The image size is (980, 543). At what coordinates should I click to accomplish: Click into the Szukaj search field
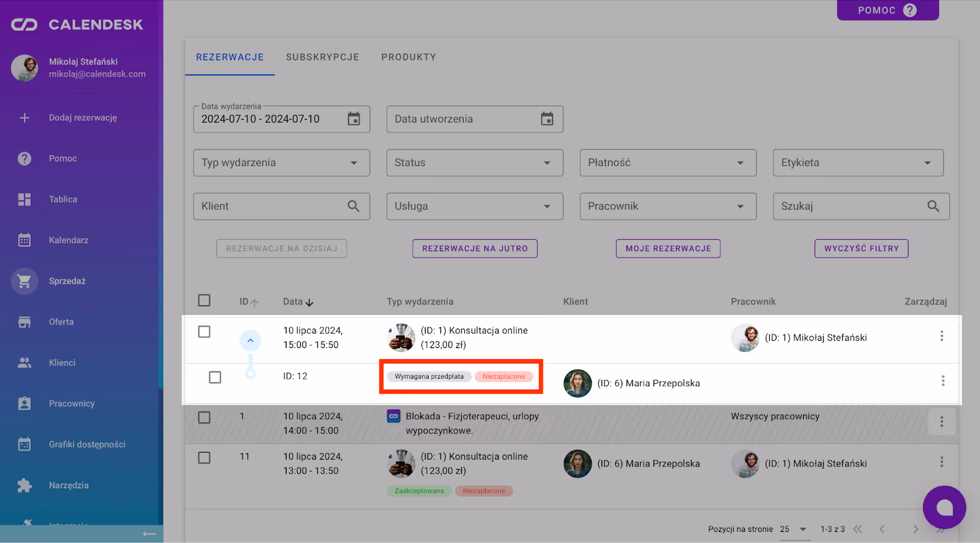tap(851, 207)
